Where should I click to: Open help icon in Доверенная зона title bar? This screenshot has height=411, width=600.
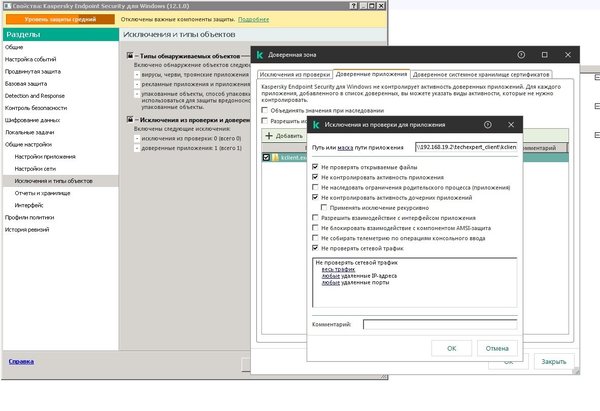[521, 55]
